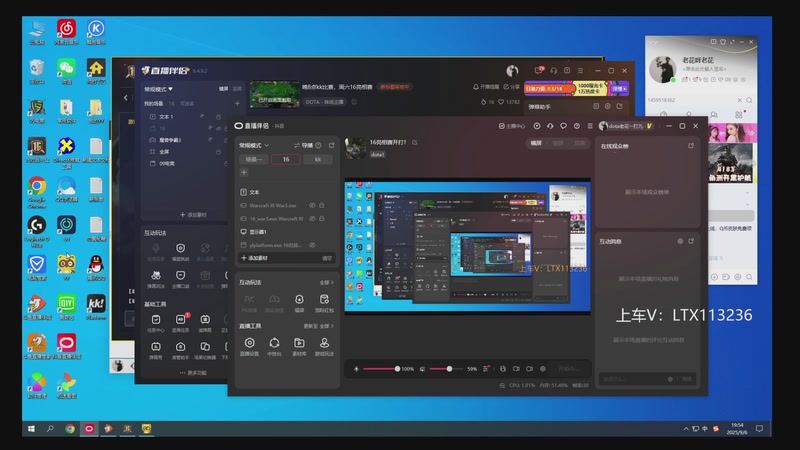Screen dimensions: 800x450
Task: Click 添加素材 in the back window
Action: pyautogui.click(x=193, y=215)
